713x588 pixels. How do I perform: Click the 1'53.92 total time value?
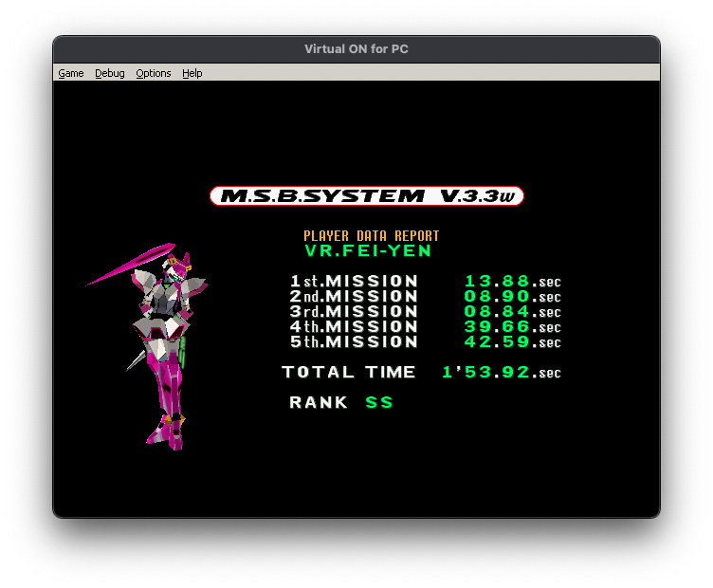(x=502, y=372)
